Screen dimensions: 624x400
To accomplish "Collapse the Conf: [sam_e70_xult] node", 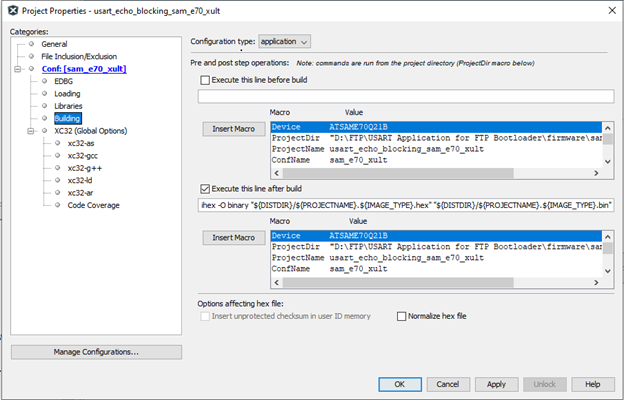I will point(19,69).
